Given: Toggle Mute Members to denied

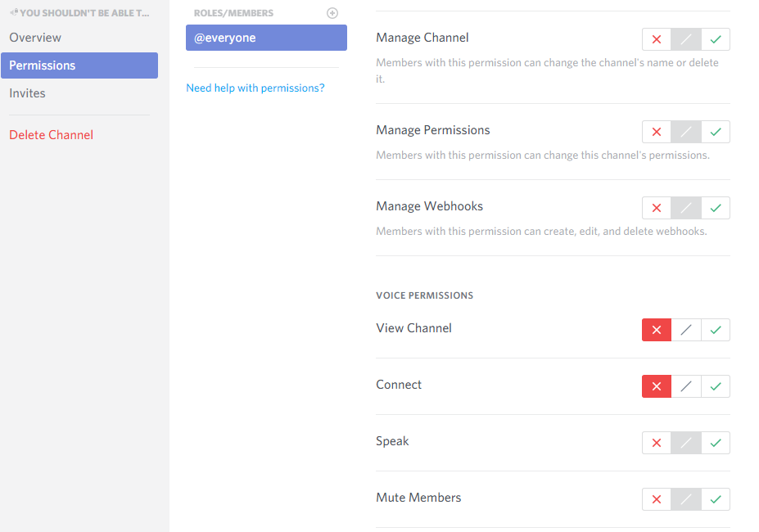Looking at the screenshot, I should click(656, 498).
